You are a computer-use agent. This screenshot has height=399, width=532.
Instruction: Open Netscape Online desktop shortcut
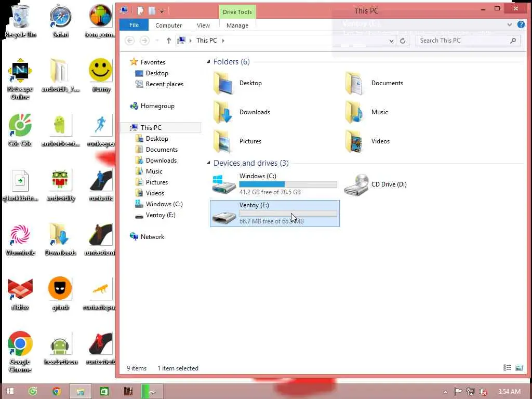20,79
